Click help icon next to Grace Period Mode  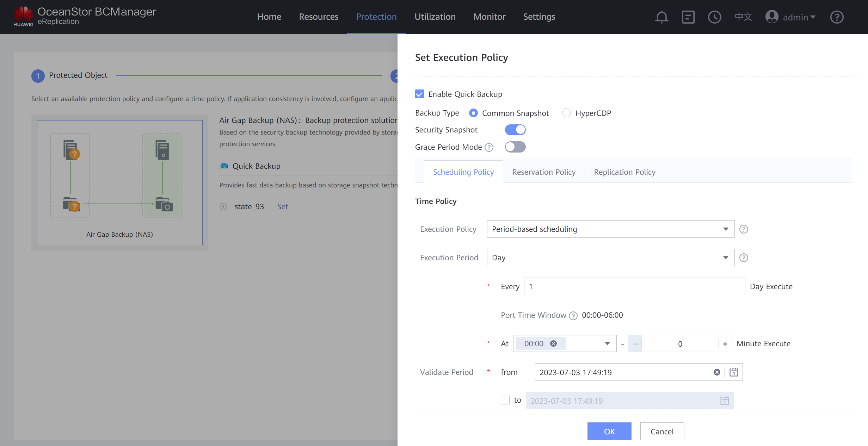tap(489, 147)
